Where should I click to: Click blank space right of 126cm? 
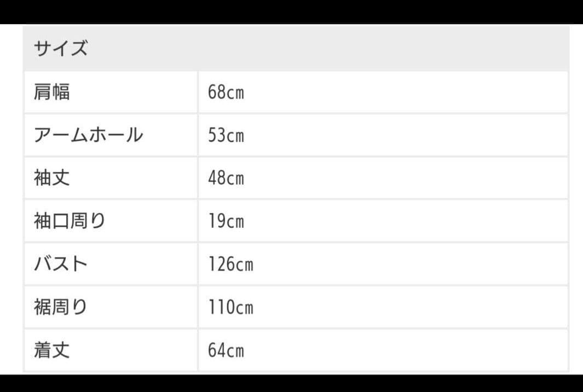coord(411,264)
